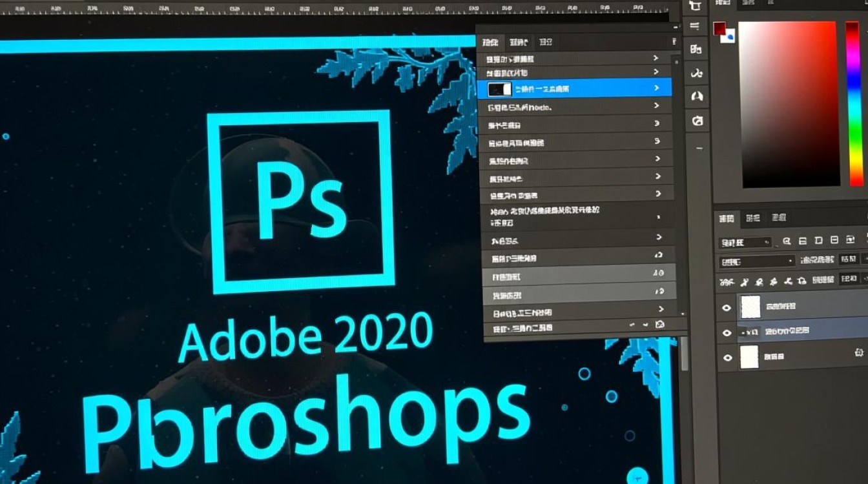
Task: Click the rightmost icon in the floating panel footer
Action: tap(659, 325)
